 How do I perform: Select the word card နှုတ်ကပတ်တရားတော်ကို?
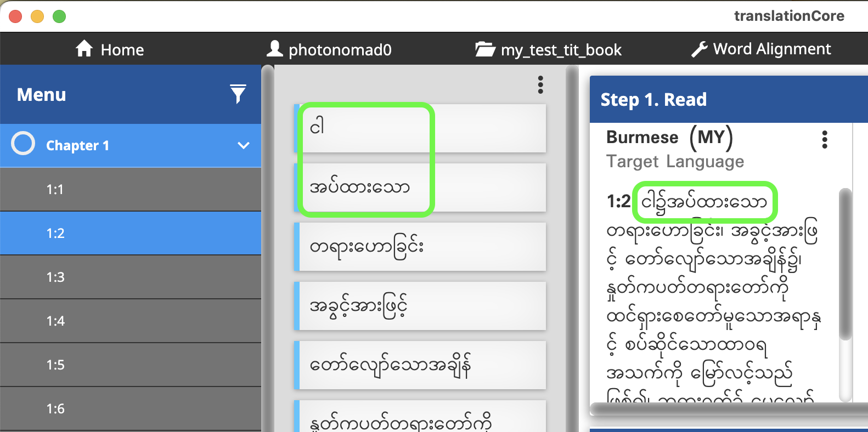click(420, 416)
